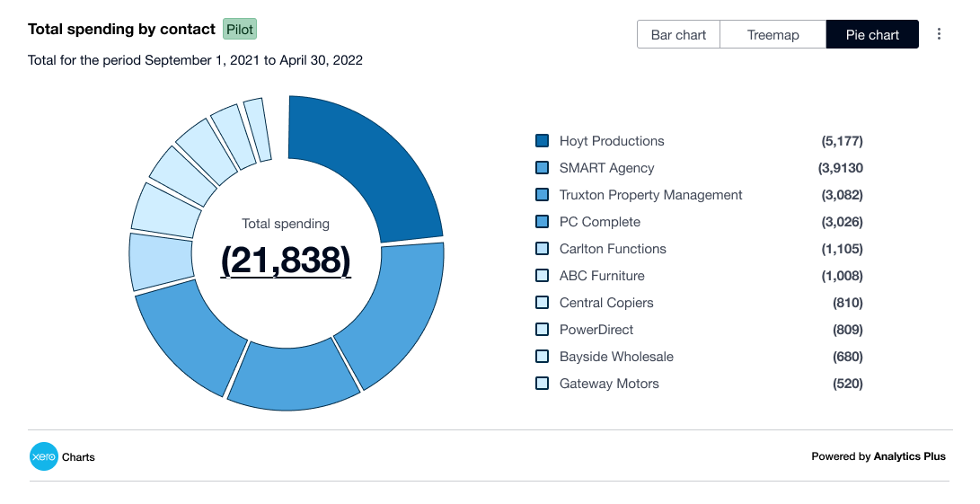Image resolution: width=980 pixels, height=504 pixels.
Task: Select ABC Furniture legend label
Action: pyautogui.click(x=602, y=276)
